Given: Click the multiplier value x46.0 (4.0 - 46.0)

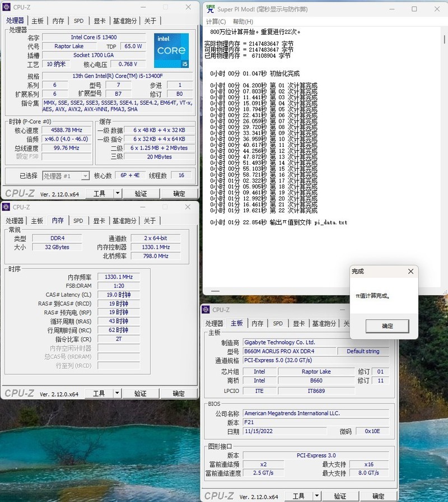Looking at the screenshot, I should [x=66, y=139].
